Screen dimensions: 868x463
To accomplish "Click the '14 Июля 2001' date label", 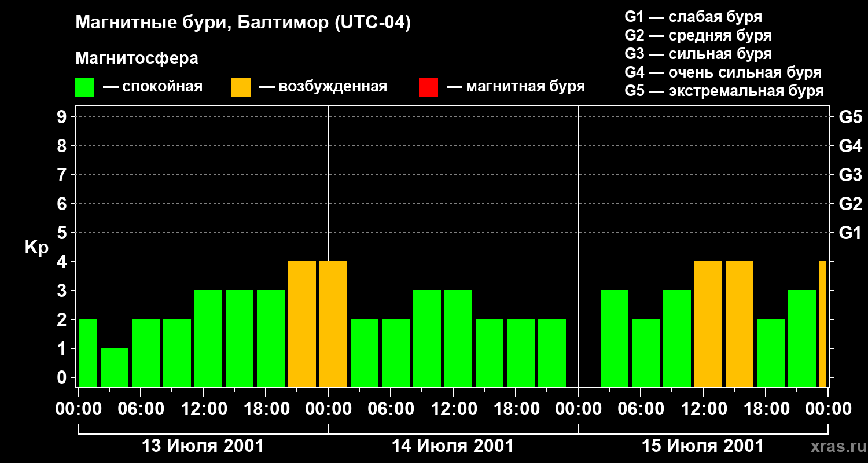I will (x=453, y=446).
